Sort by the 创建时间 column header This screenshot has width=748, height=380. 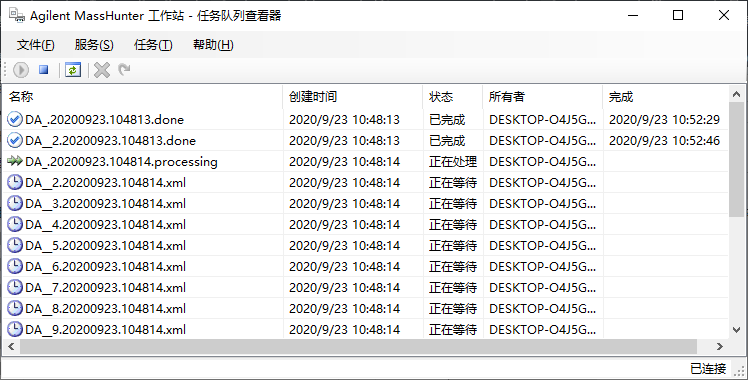point(353,97)
